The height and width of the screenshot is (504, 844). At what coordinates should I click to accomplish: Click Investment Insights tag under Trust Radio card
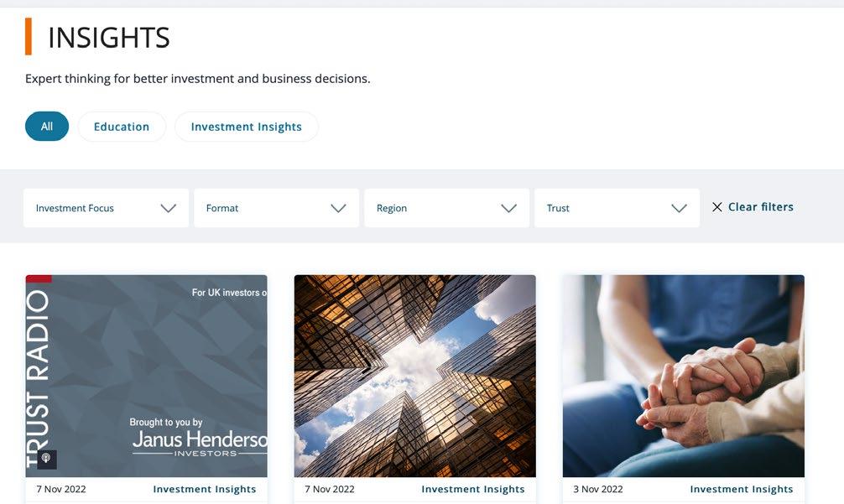point(205,489)
